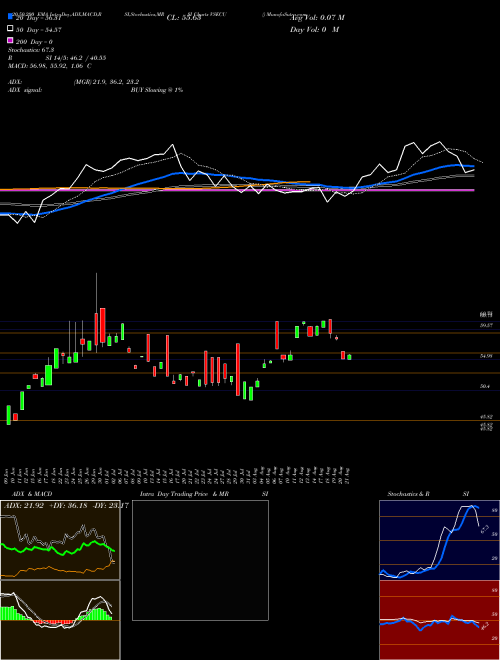Image resolution: width=500 pixels, height=660 pixels.
Task: Click the red RSI chart panel
Action: [x=439, y=620]
